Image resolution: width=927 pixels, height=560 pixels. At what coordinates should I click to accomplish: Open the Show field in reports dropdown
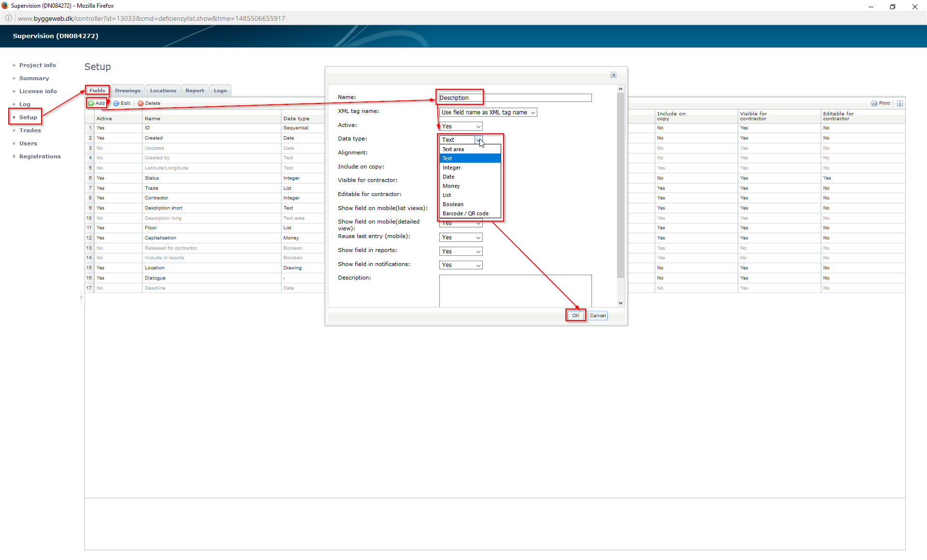[461, 252]
